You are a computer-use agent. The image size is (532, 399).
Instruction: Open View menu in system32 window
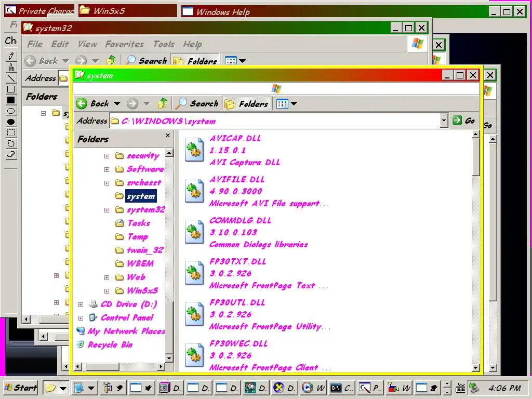(87, 44)
